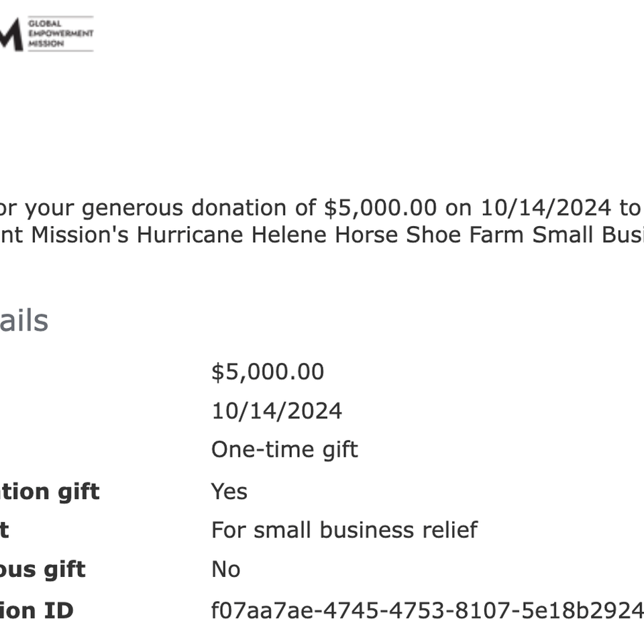This screenshot has width=644, height=644.
Task: Select the 10/14/2024 value in details table
Action: (276, 411)
